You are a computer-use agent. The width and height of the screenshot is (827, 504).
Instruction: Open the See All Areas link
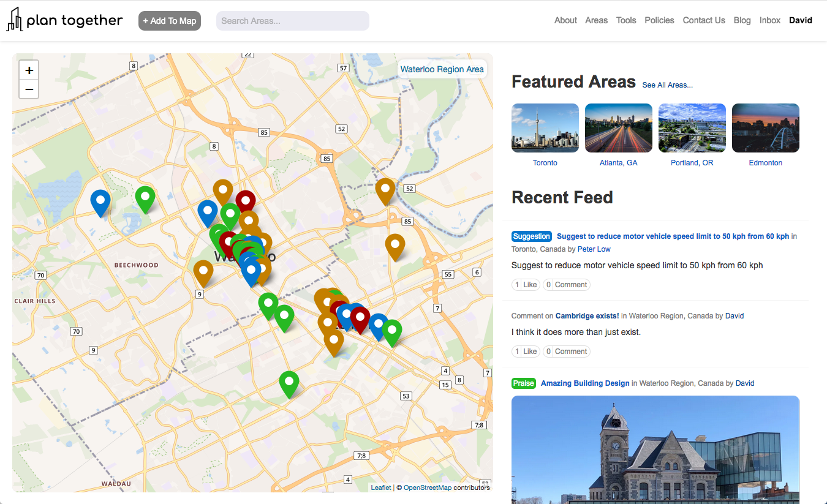(x=667, y=85)
